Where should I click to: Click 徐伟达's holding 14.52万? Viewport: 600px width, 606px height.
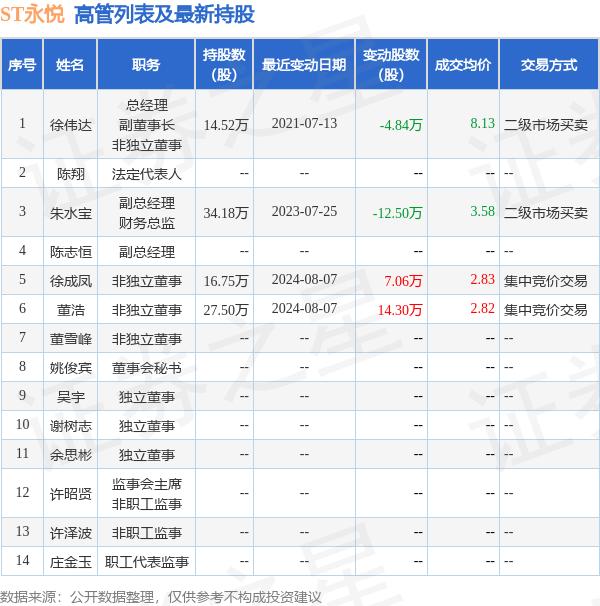(x=226, y=125)
